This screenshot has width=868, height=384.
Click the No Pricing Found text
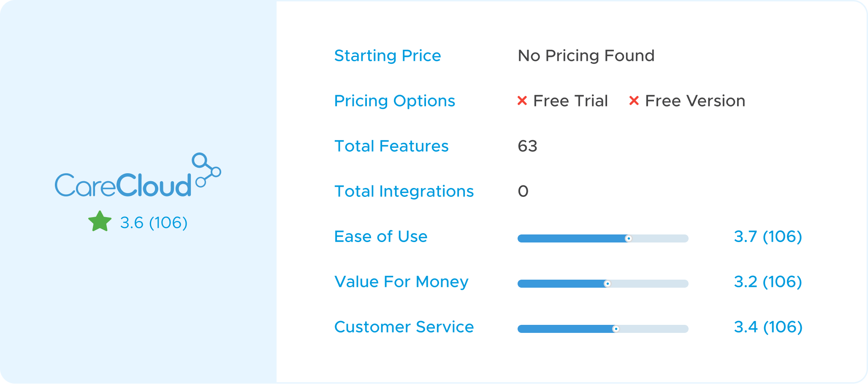(x=586, y=56)
